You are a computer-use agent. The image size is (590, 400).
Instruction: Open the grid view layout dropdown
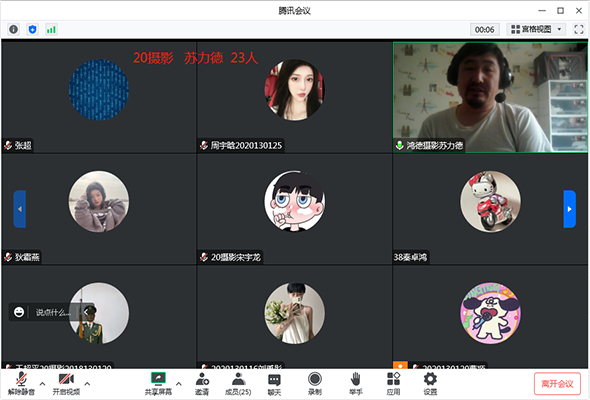pos(536,29)
